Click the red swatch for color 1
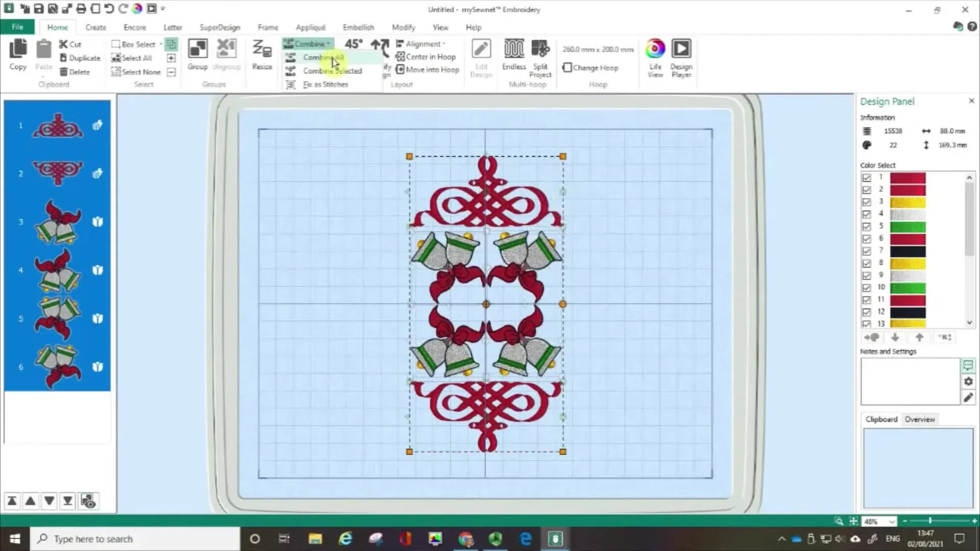The image size is (980, 551). 907,178
